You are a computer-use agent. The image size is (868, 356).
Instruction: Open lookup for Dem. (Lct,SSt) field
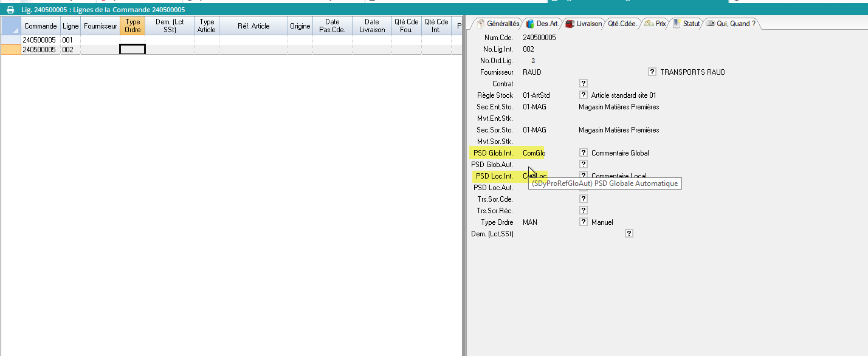click(x=629, y=233)
